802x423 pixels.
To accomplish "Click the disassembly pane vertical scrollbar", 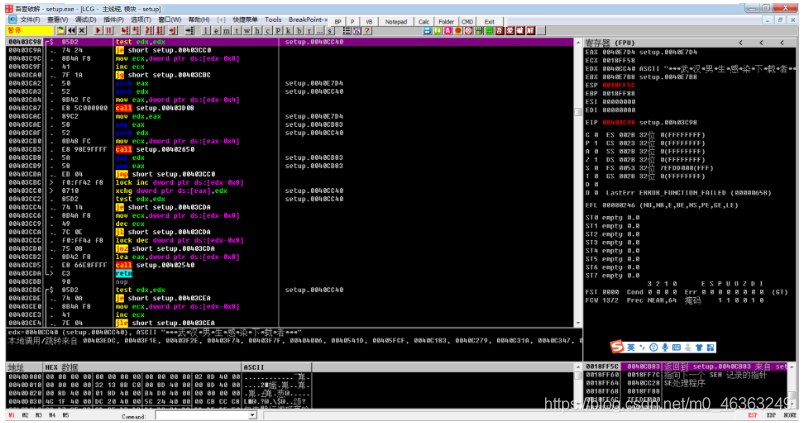I will 578,183.
